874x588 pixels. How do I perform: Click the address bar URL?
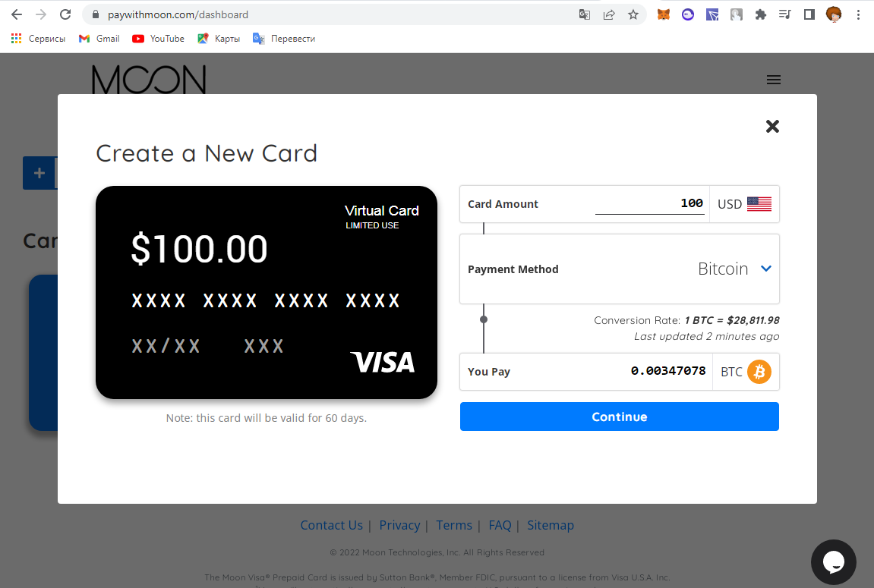tap(178, 14)
